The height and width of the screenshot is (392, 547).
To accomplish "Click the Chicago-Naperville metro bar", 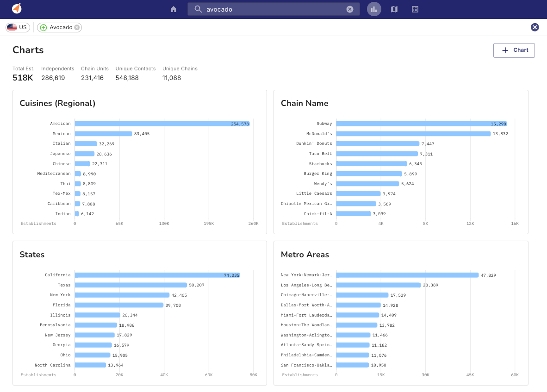I will (x=362, y=295).
